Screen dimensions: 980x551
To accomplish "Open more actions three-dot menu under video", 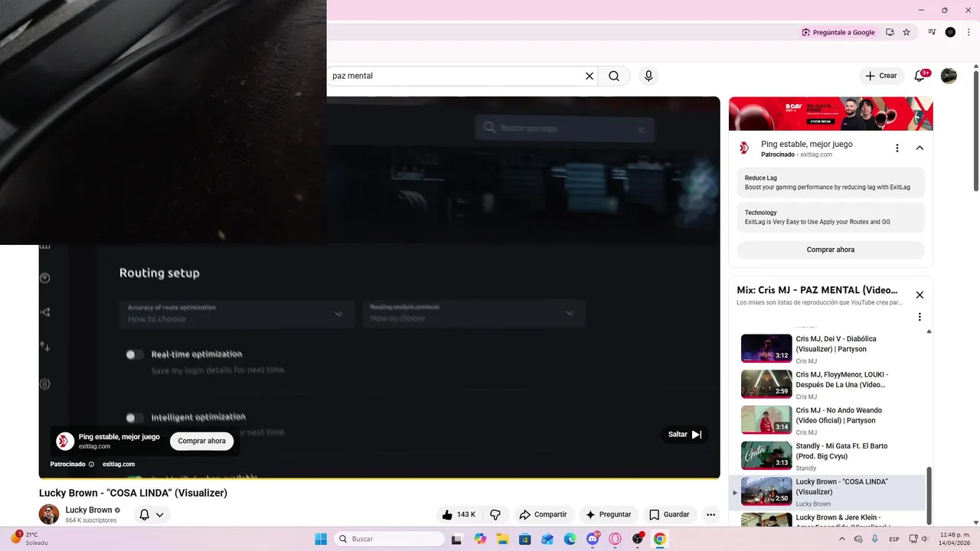I will 710,514.
